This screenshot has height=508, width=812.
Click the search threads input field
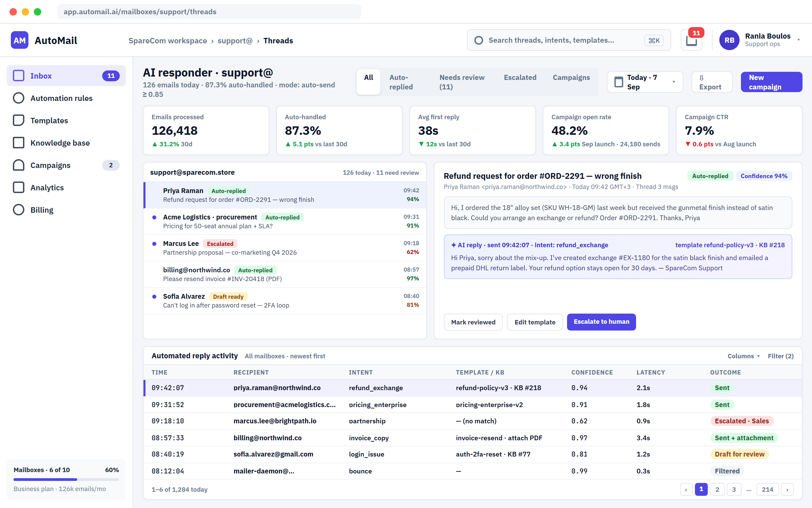click(569, 40)
